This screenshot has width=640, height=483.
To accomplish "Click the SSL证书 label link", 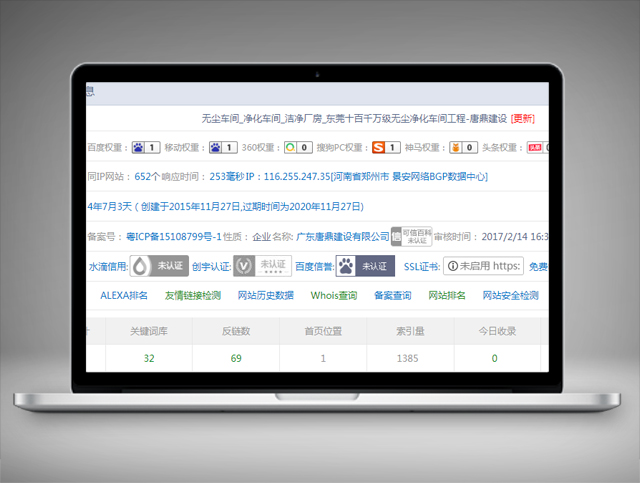I will (x=422, y=267).
